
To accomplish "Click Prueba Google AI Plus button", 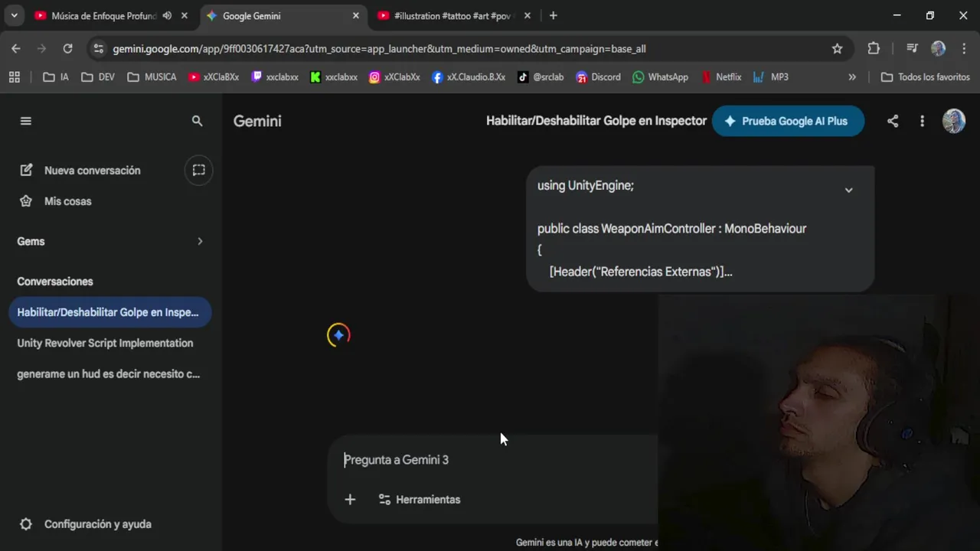I will click(x=788, y=121).
